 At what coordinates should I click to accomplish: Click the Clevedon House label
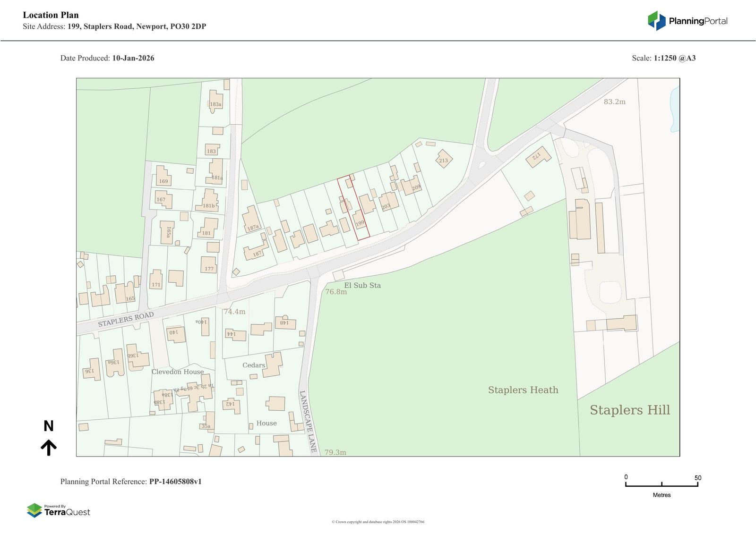coord(178,372)
